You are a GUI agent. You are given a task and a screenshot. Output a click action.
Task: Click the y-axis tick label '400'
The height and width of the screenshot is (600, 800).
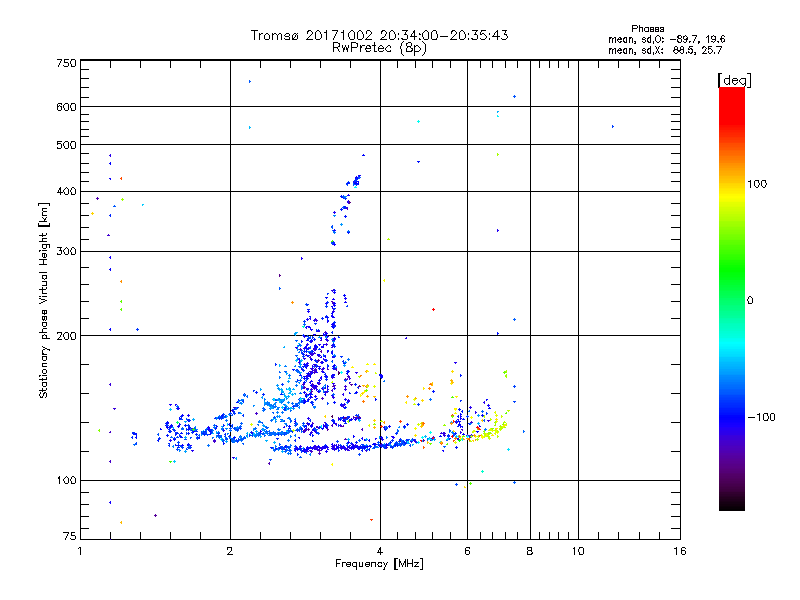(x=66, y=192)
